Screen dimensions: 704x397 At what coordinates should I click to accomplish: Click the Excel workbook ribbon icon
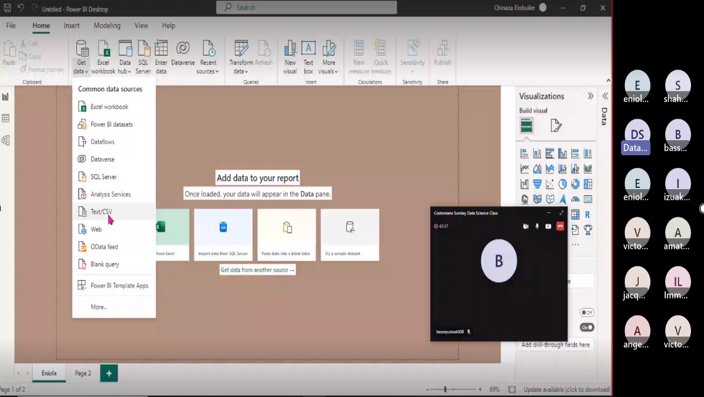103,49
